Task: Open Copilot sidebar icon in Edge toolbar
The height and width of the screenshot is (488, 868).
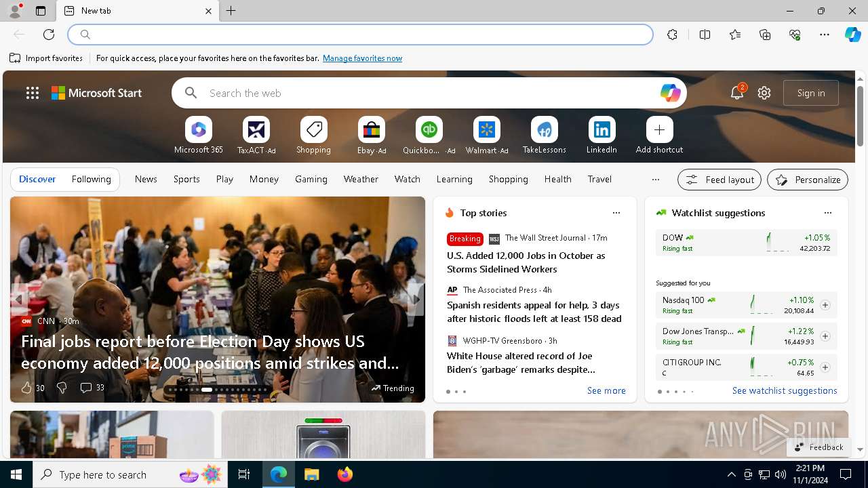Action: [852, 35]
